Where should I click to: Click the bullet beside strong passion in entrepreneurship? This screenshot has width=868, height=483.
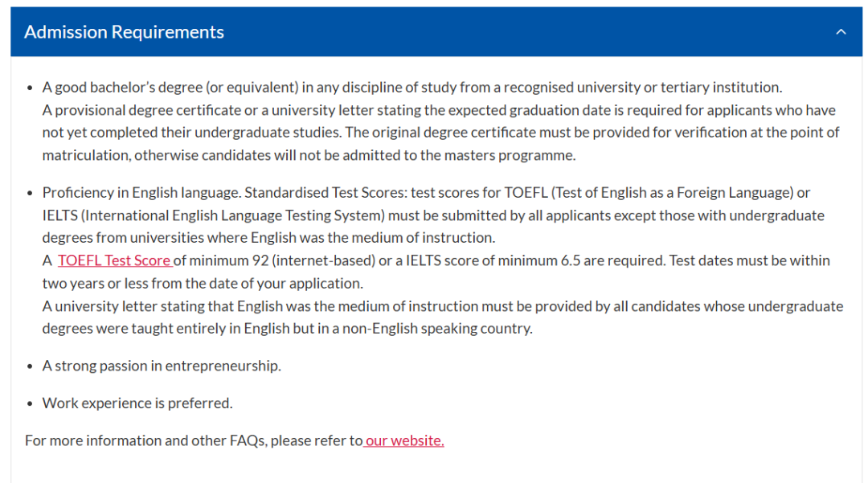(31, 366)
